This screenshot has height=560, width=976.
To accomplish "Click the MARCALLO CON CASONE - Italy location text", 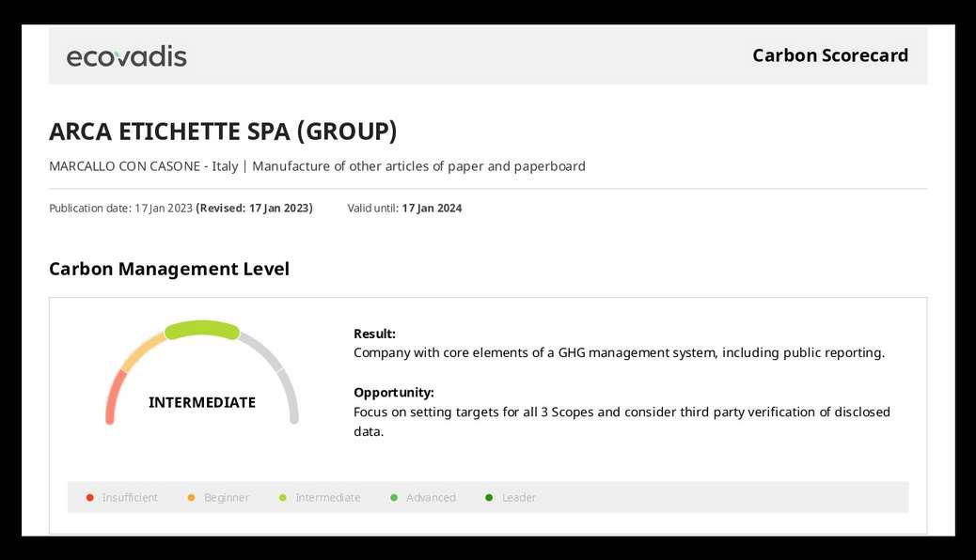I will coord(144,166).
